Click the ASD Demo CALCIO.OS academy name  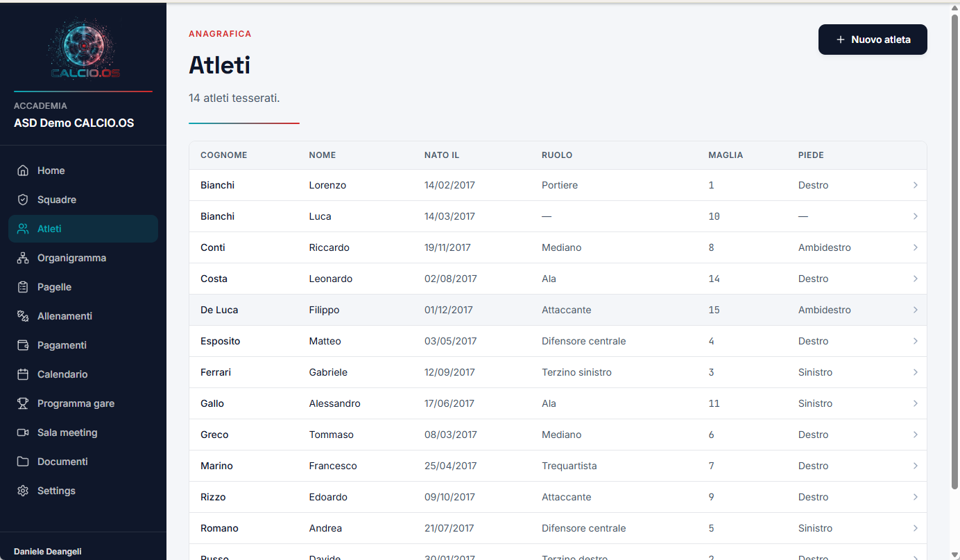[74, 123]
